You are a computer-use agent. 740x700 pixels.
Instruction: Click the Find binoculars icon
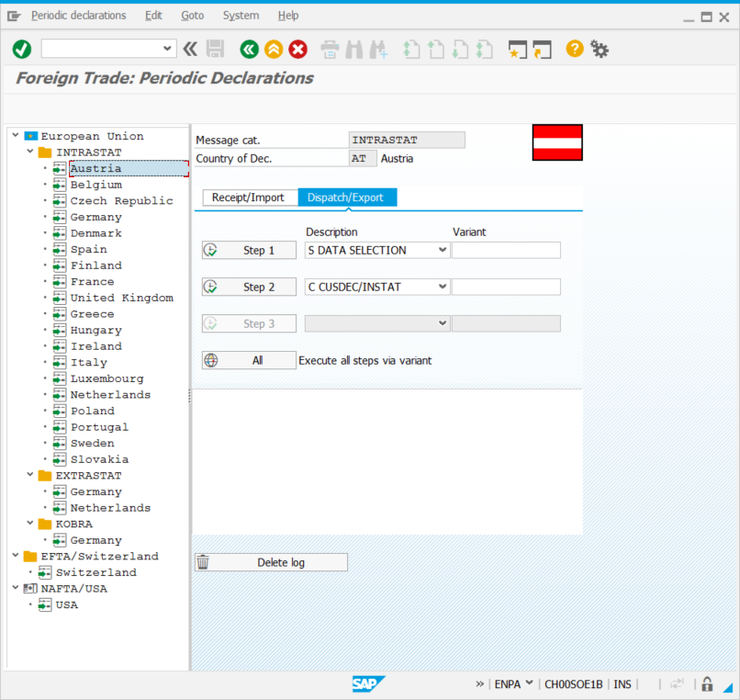[354, 49]
